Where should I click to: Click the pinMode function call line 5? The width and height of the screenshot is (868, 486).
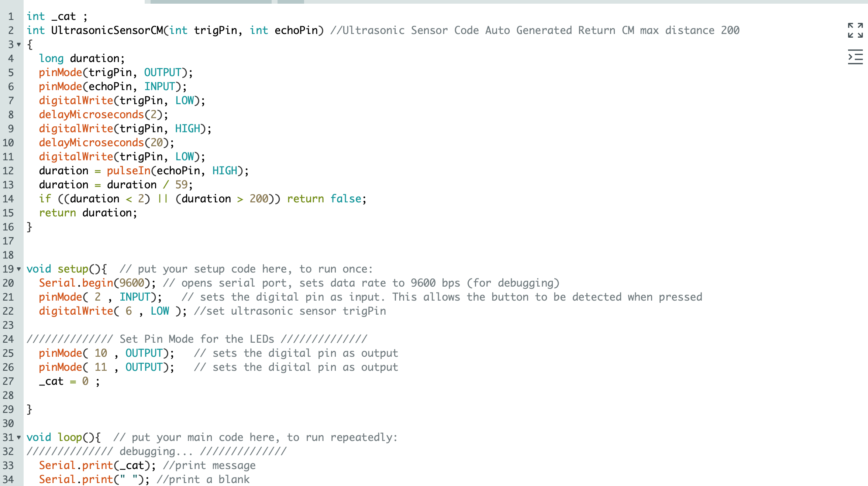pyautogui.click(x=116, y=72)
